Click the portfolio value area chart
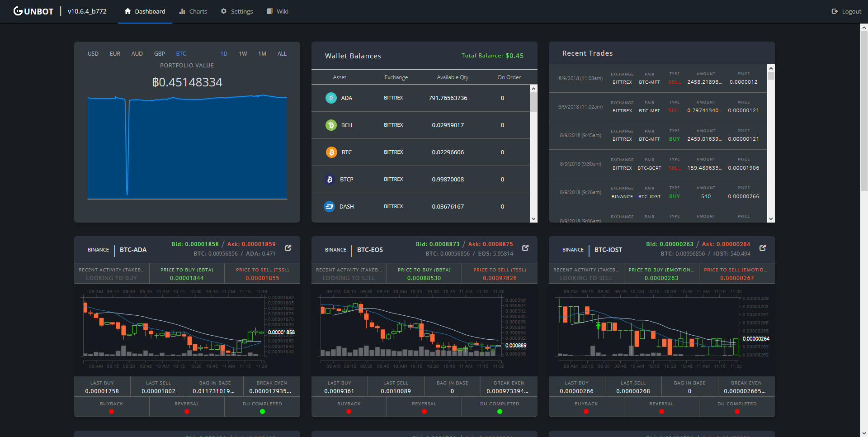868x437 pixels. pyautogui.click(x=187, y=147)
